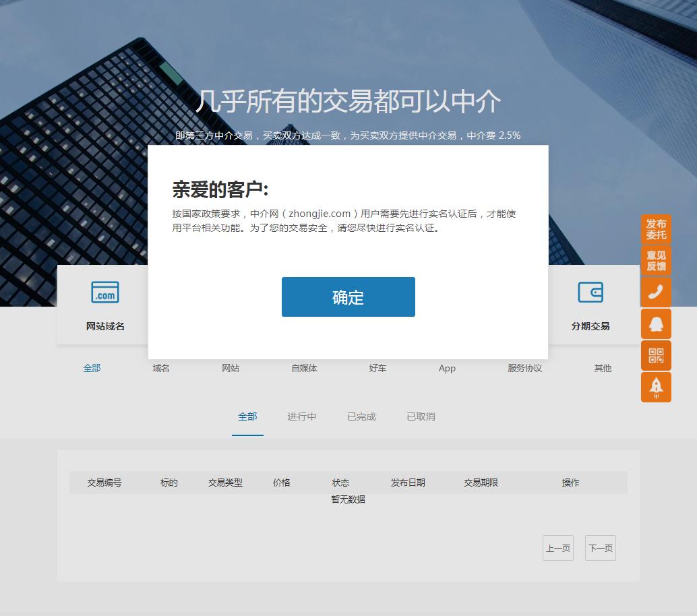Switch to the 已取消 status tab
This screenshot has width=697, height=616.
pyautogui.click(x=421, y=417)
